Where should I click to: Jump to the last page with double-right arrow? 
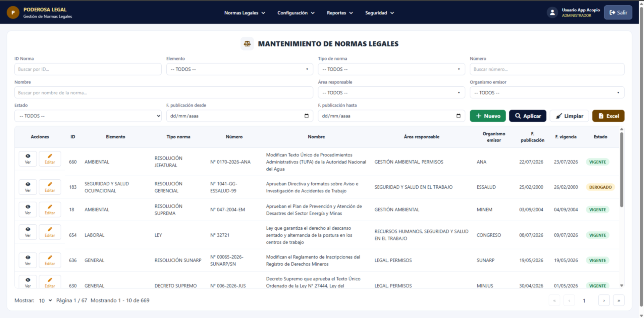click(619, 301)
